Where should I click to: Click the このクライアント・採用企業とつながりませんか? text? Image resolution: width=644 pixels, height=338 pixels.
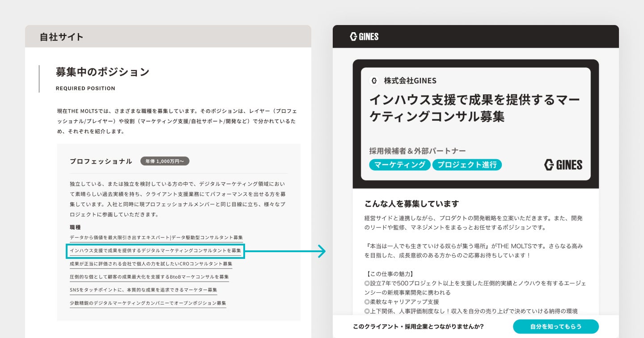click(x=418, y=327)
